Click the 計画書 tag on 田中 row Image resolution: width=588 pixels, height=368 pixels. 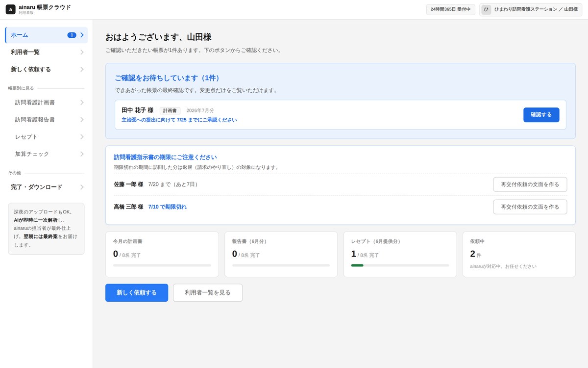click(x=170, y=111)
